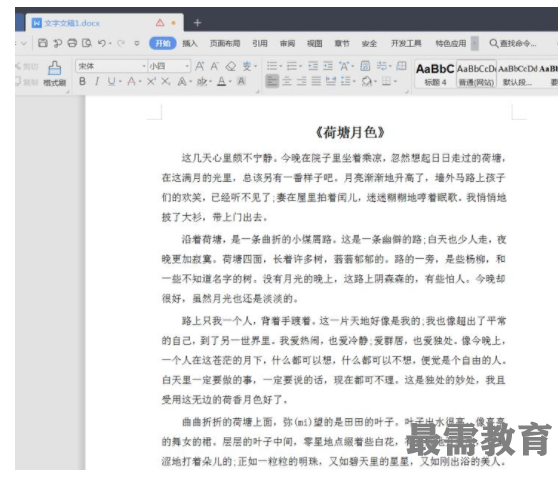Toggle Underline formatting
This screenshot has height=479, width=558.
click(x=111, y=81)
